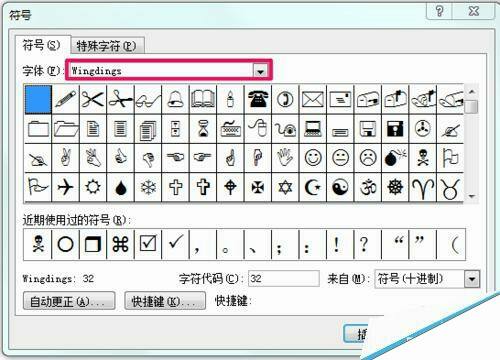Click the symbol grid scrollbar thumb

click(x=472, y=107)
